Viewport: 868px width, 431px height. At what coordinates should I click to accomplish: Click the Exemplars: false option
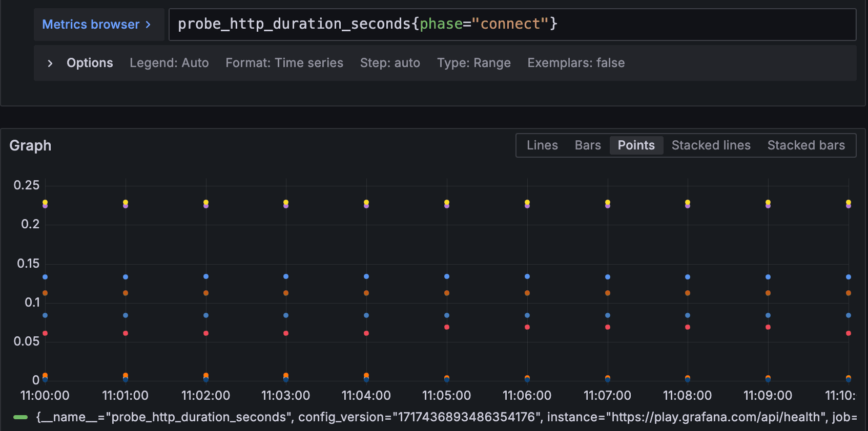point(576,63)
